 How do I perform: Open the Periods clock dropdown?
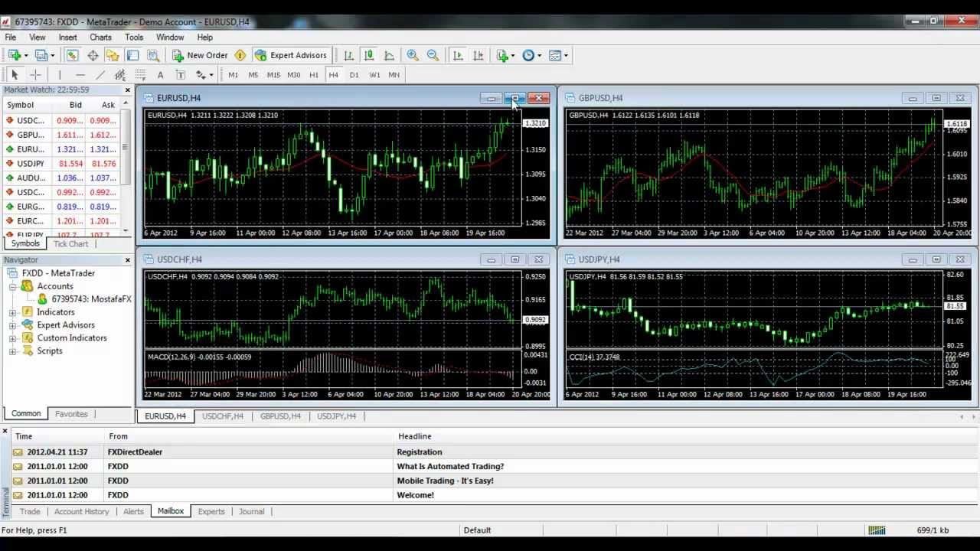(x=531, y=55)
